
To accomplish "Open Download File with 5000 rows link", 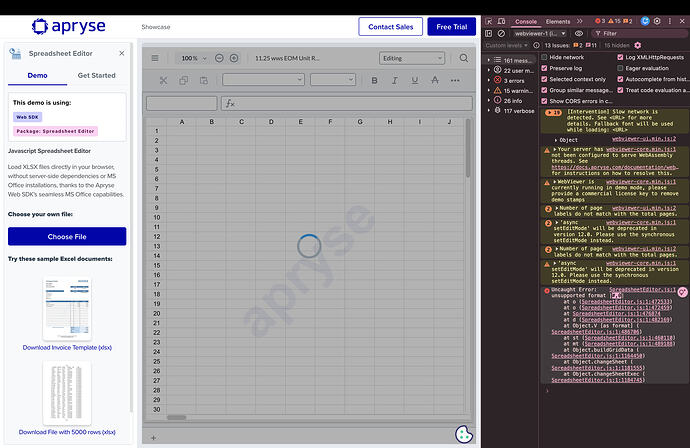I will 67,432.
